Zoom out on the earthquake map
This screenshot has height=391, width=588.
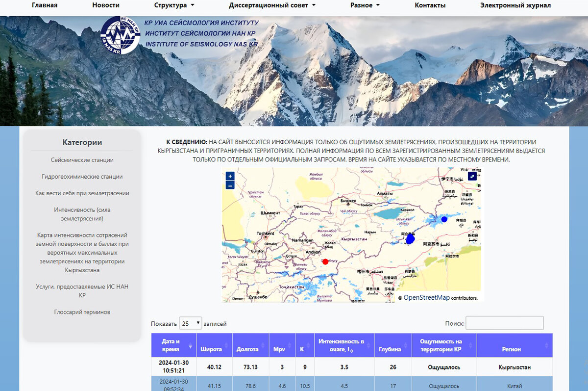pyautogui.click(x=230, y=185)
